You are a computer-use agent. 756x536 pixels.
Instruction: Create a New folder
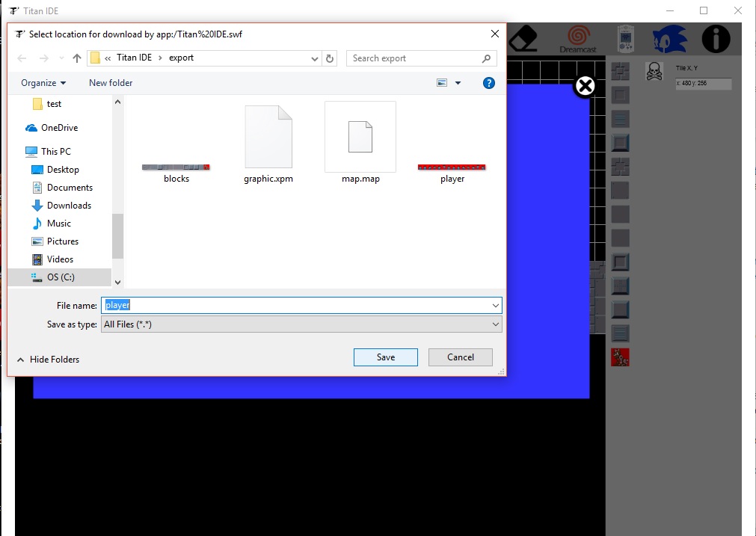click(111, 83)
